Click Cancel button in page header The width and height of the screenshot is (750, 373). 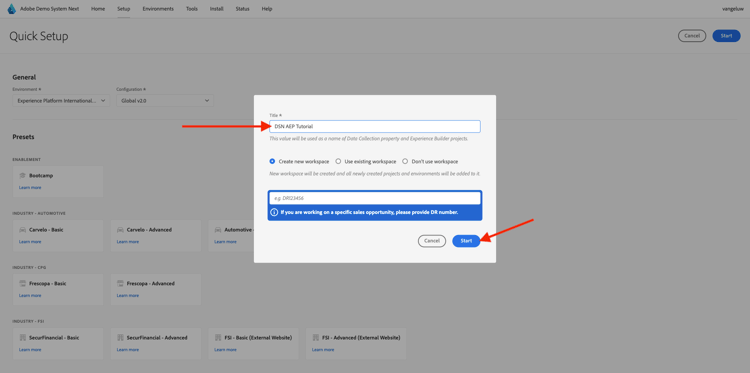click(692, 36)
